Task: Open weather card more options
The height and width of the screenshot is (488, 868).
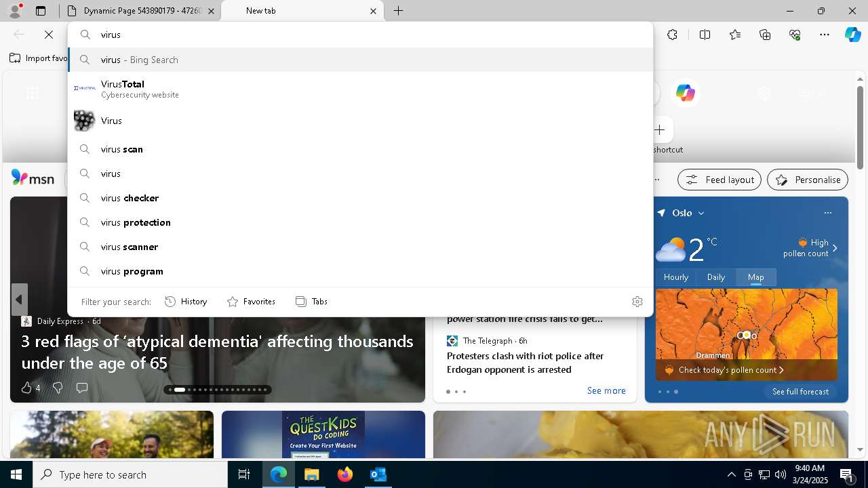Action: point(827,213)
